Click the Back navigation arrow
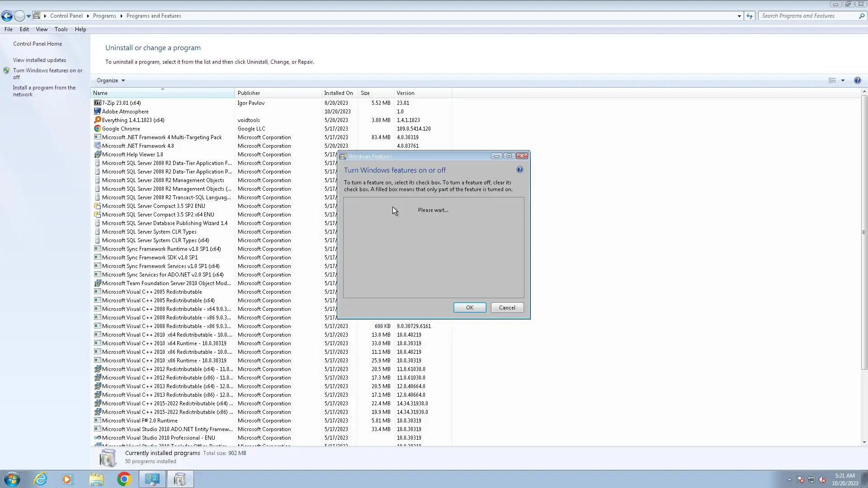 coord(7,16)
